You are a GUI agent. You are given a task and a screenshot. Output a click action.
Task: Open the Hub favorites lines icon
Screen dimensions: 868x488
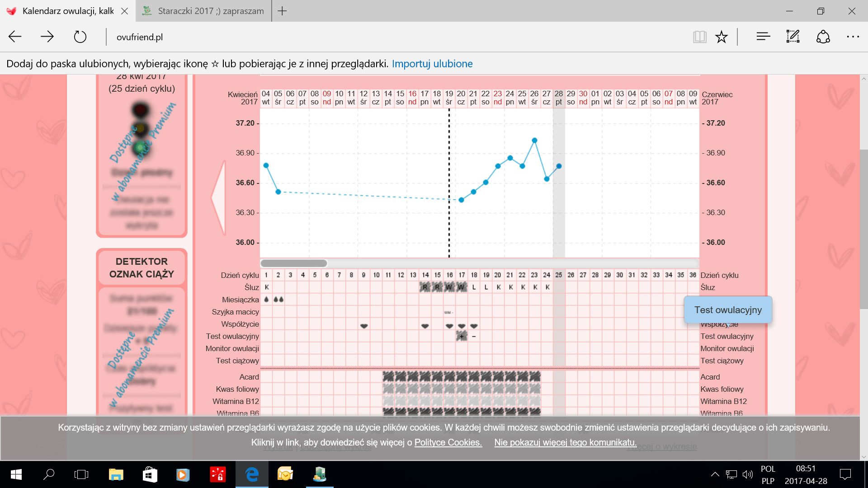point(763,37)
